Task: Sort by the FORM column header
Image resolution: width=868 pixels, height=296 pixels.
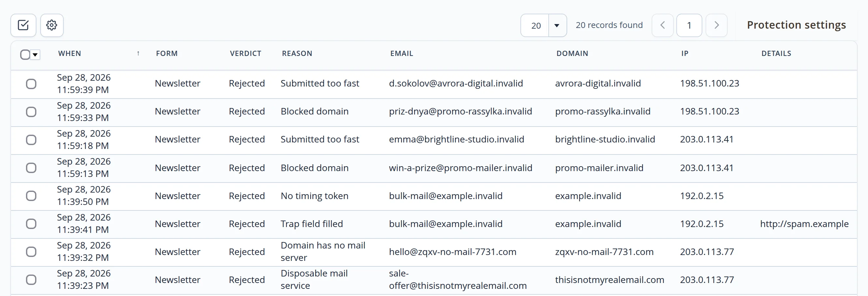Action: pos(167,53)
